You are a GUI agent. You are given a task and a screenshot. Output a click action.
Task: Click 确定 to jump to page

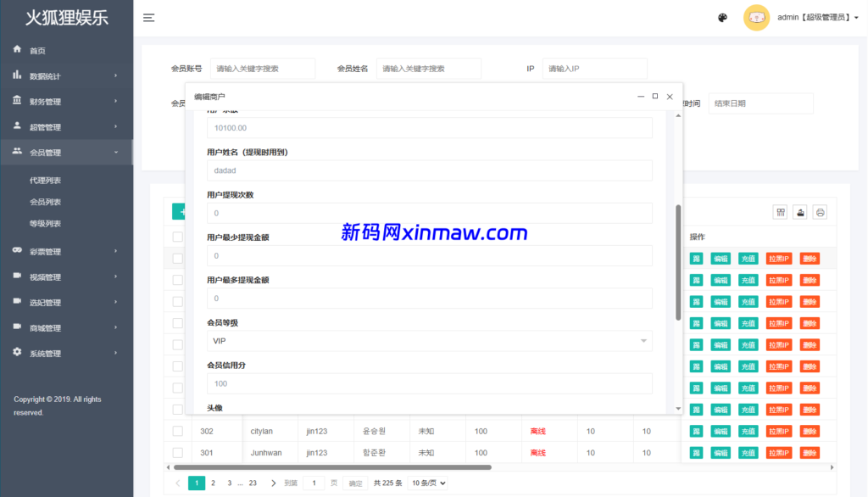[355, 483]
